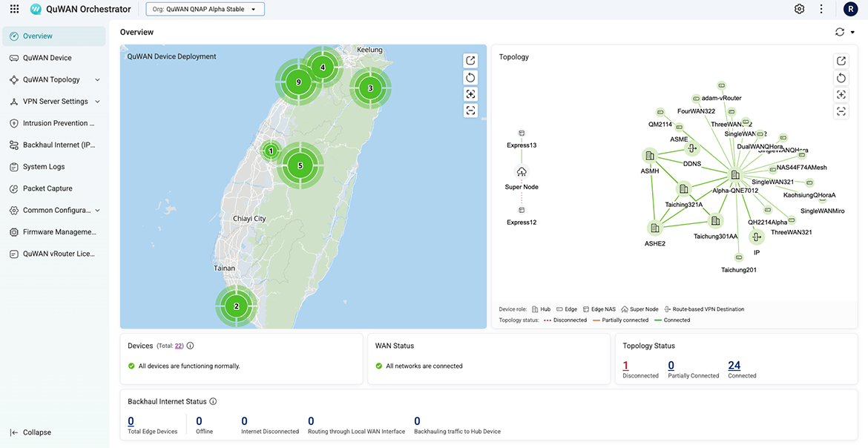Open the Org QuWAN QNAP Alpha dropdown

pos(206,9)
